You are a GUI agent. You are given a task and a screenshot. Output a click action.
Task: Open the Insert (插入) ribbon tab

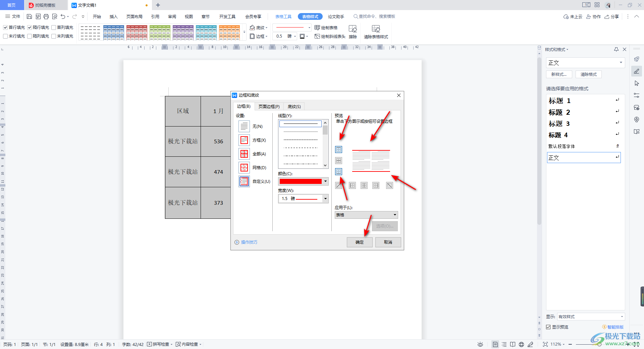(114, 16)
